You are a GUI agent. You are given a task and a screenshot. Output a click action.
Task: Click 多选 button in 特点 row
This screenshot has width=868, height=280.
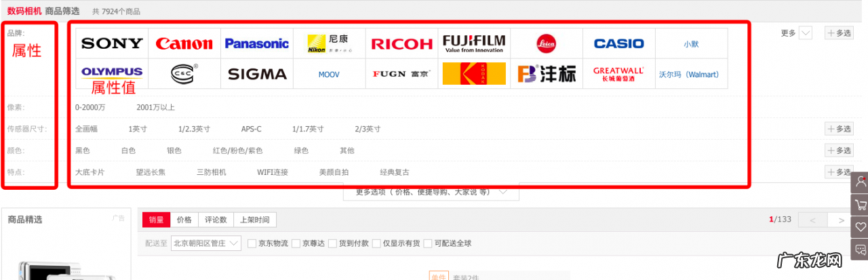coord(839,172)
